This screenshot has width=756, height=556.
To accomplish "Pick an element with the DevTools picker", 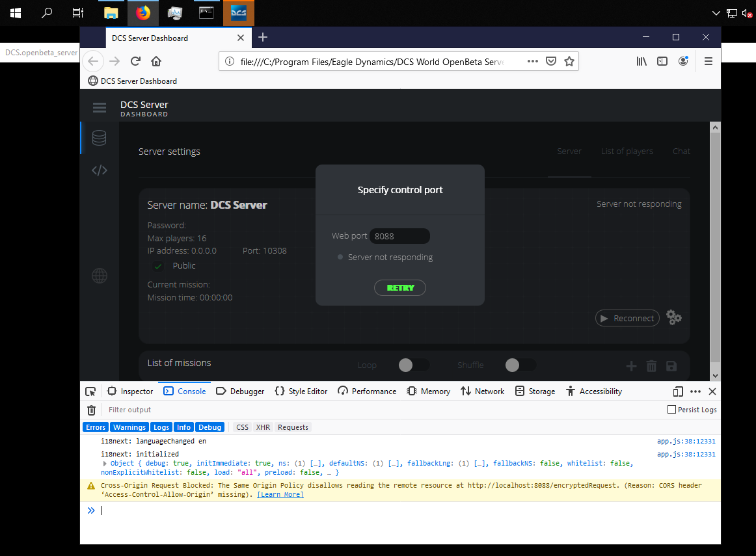I will (90, 391).
